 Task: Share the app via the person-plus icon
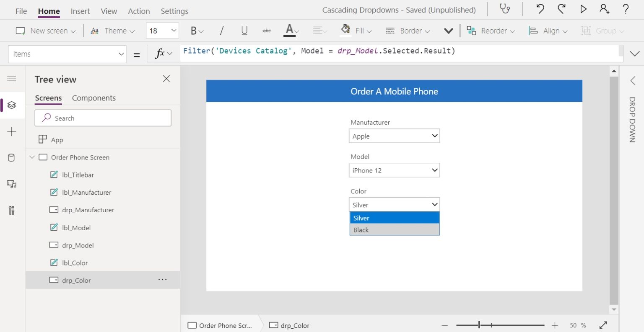coord(604,9)
